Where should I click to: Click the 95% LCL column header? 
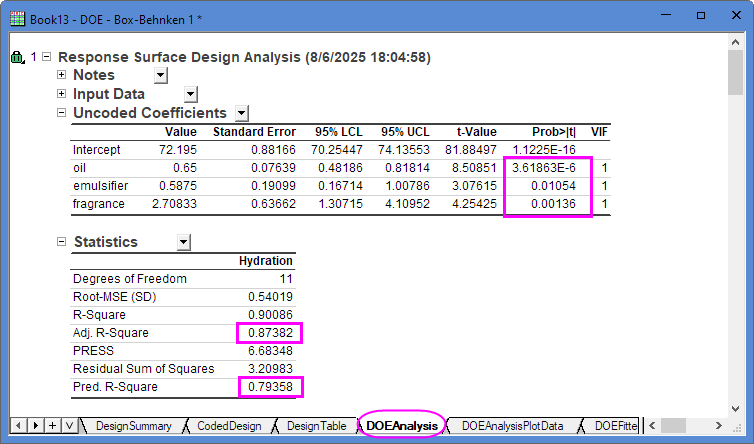[x=339, y=132]
